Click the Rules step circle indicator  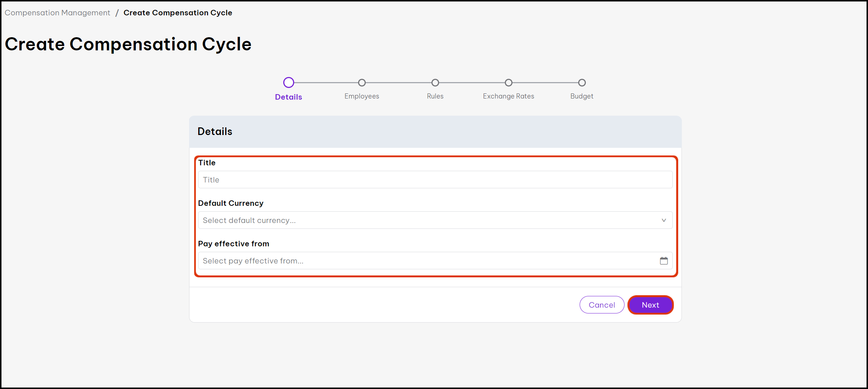pos(435,83)
